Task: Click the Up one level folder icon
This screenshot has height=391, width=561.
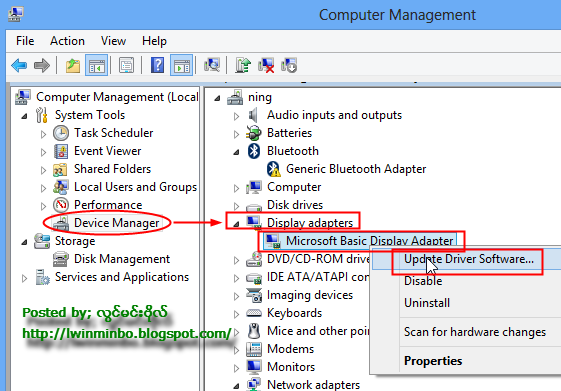Action: (x=73, y=65)
